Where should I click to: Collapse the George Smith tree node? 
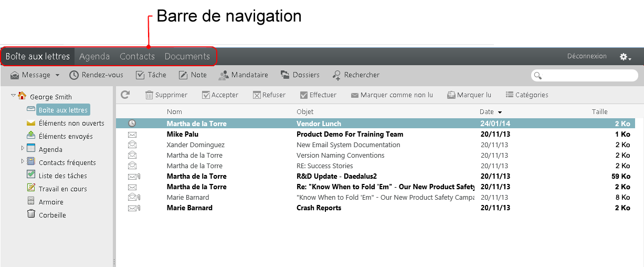pos(13,96)
